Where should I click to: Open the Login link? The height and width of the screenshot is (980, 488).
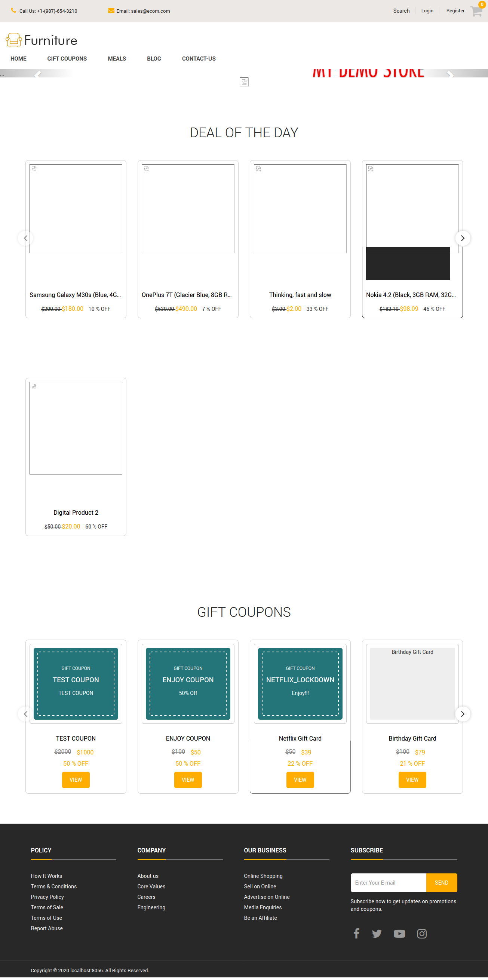[x=427, y=10]
